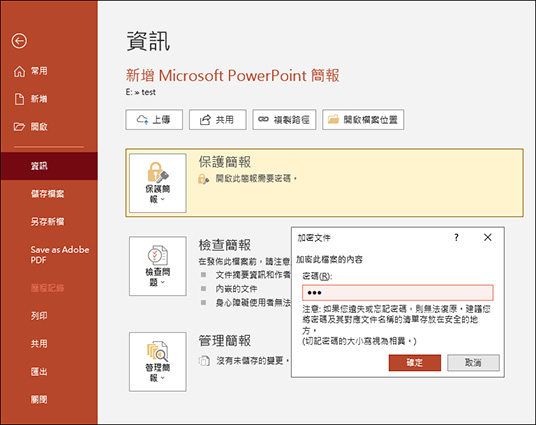Confirm with the 確定 button

[x=415, y=362]
